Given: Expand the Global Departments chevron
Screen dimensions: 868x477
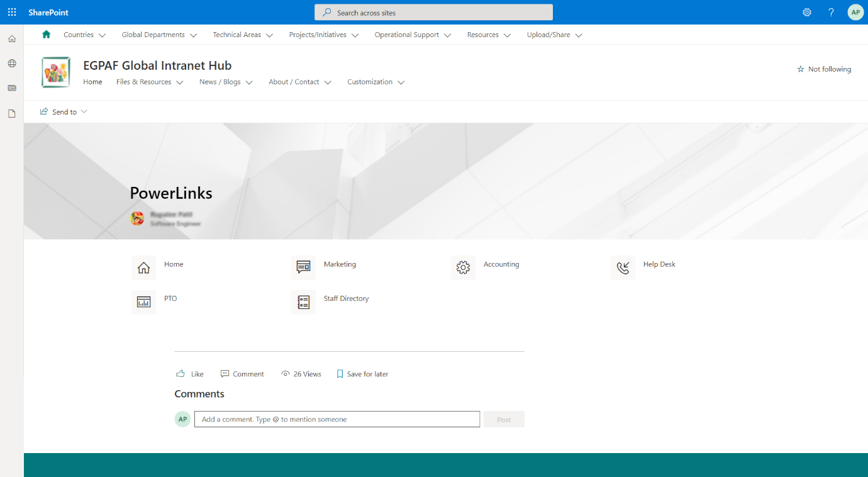Looking at the screenshot, I should click(193, 35).
